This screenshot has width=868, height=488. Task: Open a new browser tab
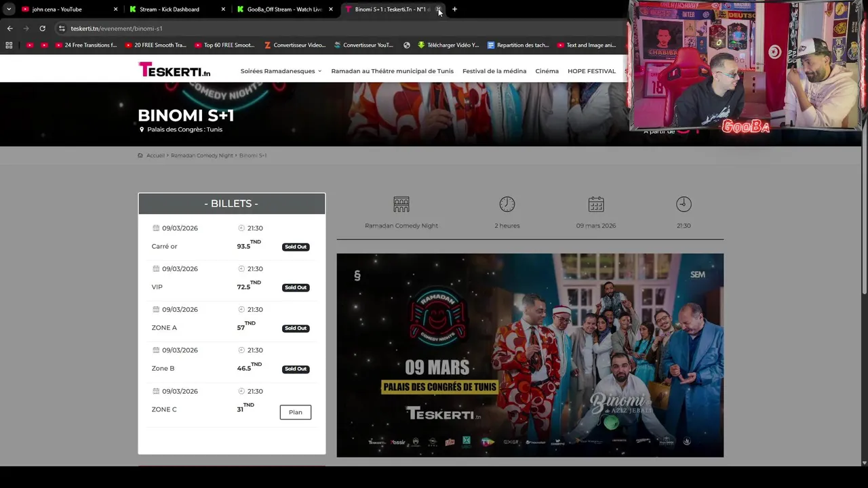pyautogui.click(x=454, y=9)
